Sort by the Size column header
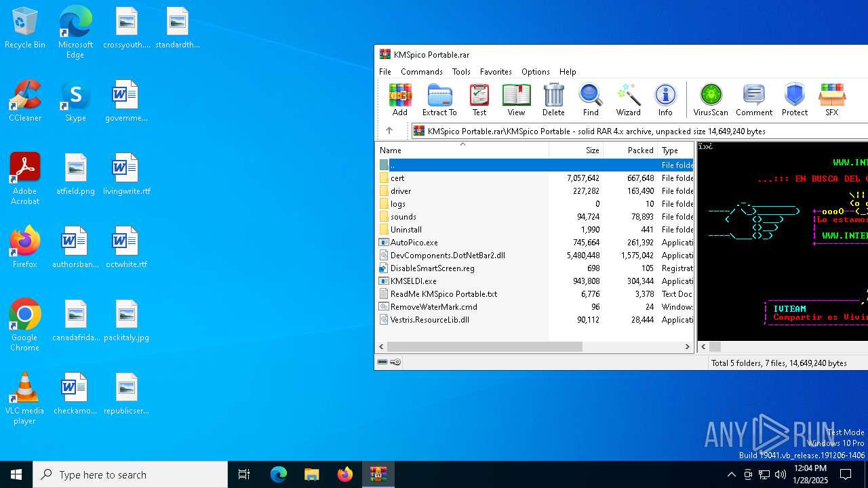This screenshot has width=868, height=488. [x=576, y=150]
